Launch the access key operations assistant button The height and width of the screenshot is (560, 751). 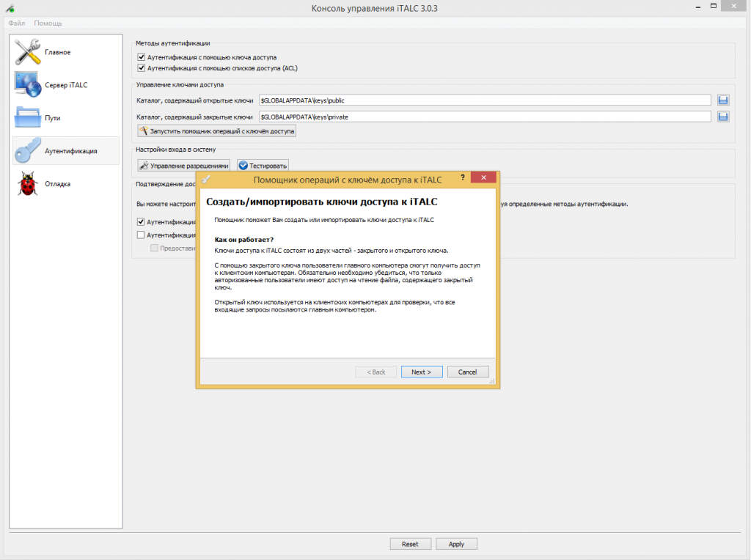pyautogui.click(x=216, y=130)
